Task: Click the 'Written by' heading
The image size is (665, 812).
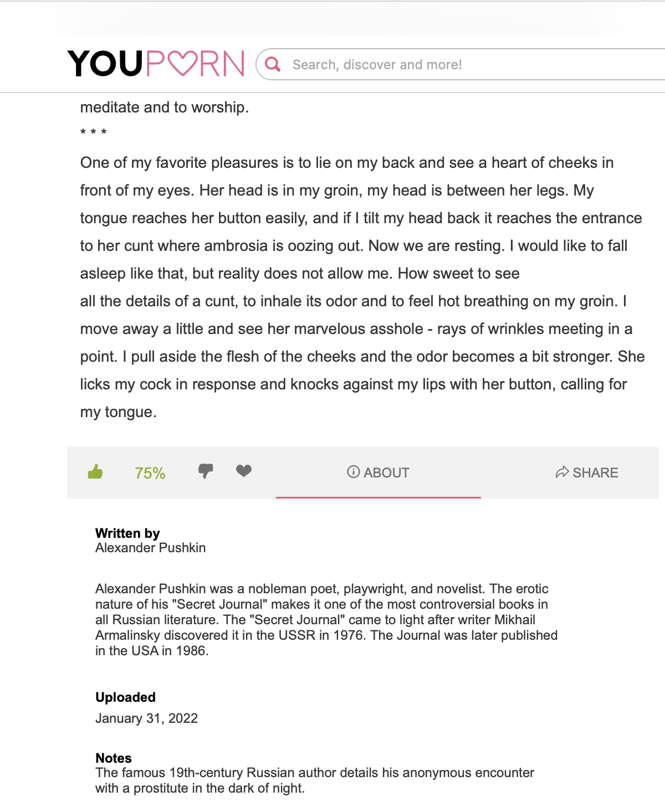Action: point(127,533)
